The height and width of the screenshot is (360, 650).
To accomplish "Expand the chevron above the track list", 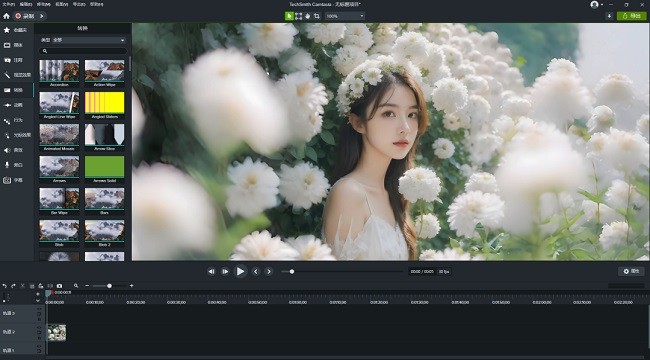I will point(38,301).
